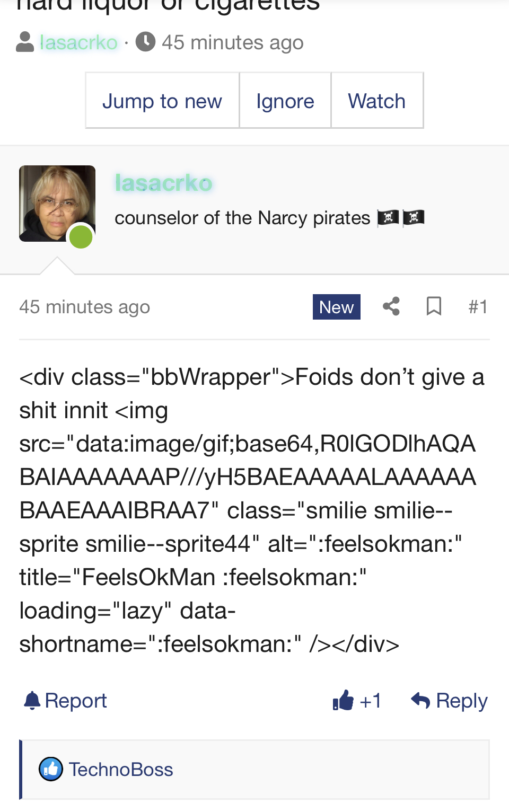Viewport: 509px width, 812px height.
Task: Click the 45 minutes ago post timestamp
Action: 85,307
